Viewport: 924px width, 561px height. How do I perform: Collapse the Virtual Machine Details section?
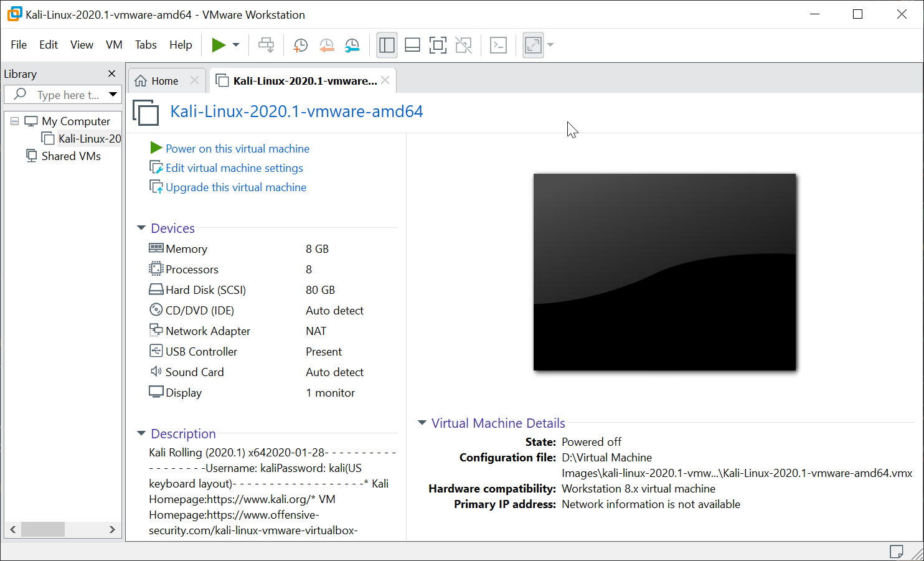422,423
